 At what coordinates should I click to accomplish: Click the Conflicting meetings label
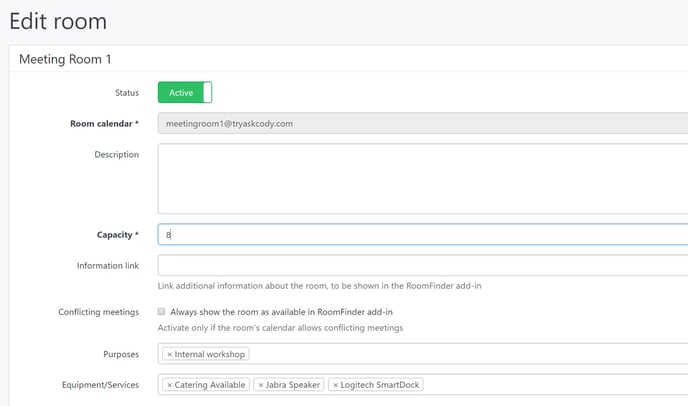[x=98, y=312]
